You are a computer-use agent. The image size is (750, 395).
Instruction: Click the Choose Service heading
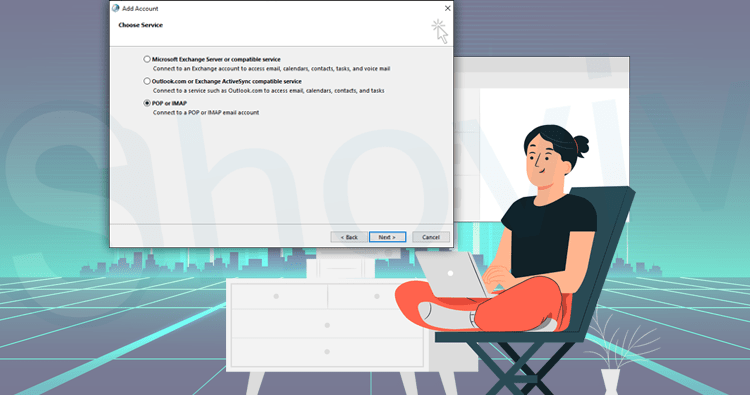(x=141, y=25)
